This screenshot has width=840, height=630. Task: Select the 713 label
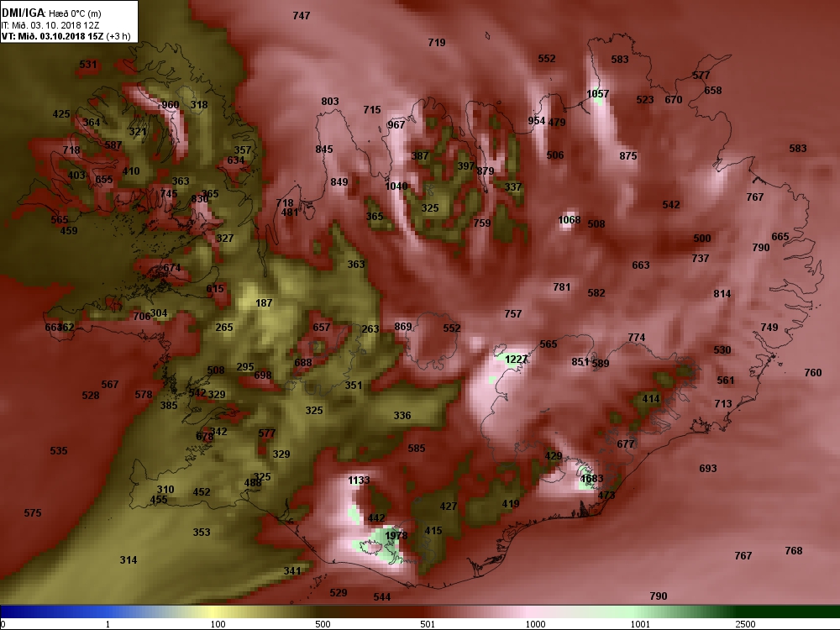[722, 403]
